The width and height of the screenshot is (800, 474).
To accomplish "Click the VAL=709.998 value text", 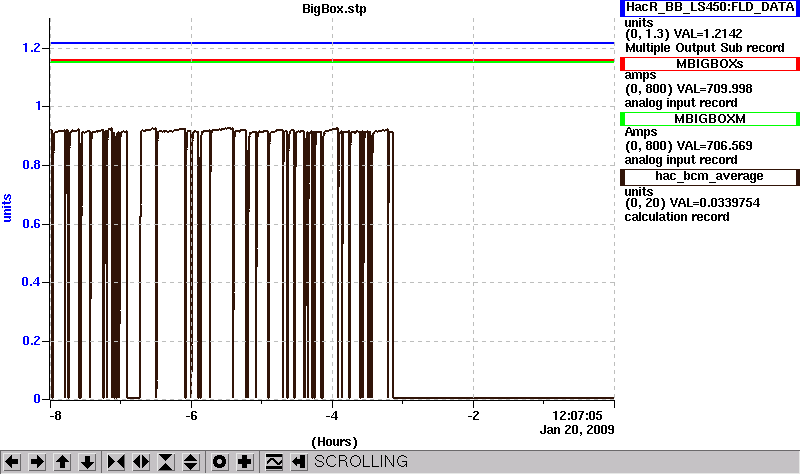I will click(713, 89).
